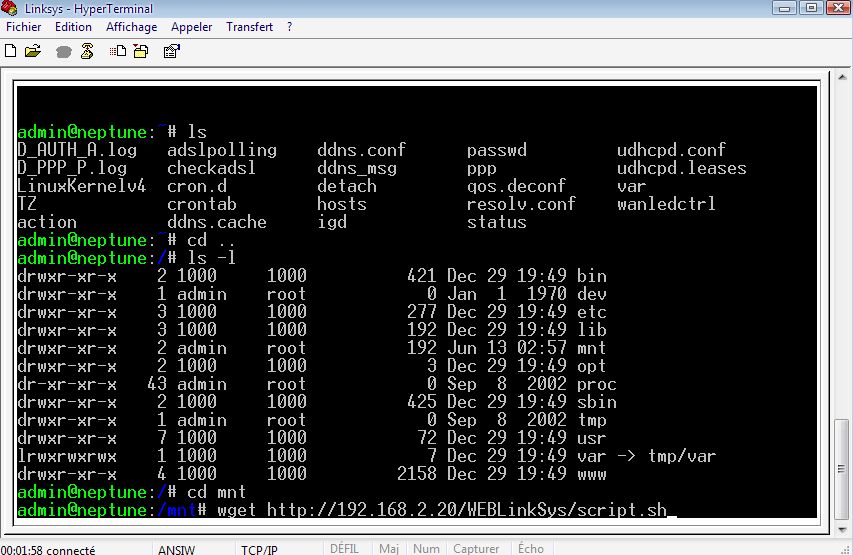853x555 pixels.
Task: Click the lib directory name
Action: (592, 330)
